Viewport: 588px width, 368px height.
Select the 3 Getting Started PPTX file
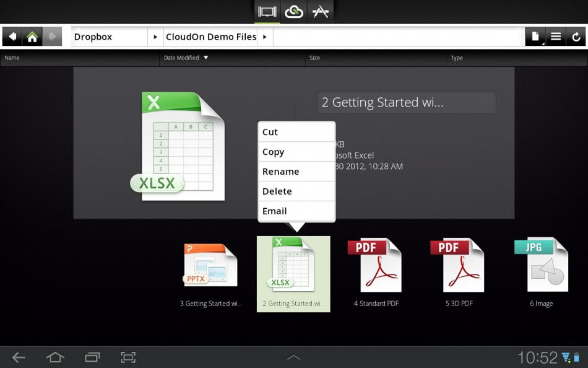point(210,265)
